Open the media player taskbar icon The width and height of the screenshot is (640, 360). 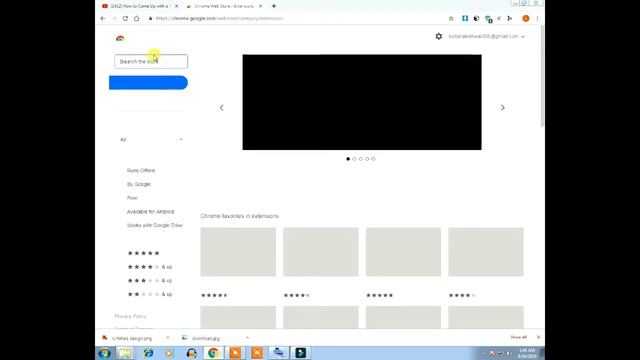[169, 353]
